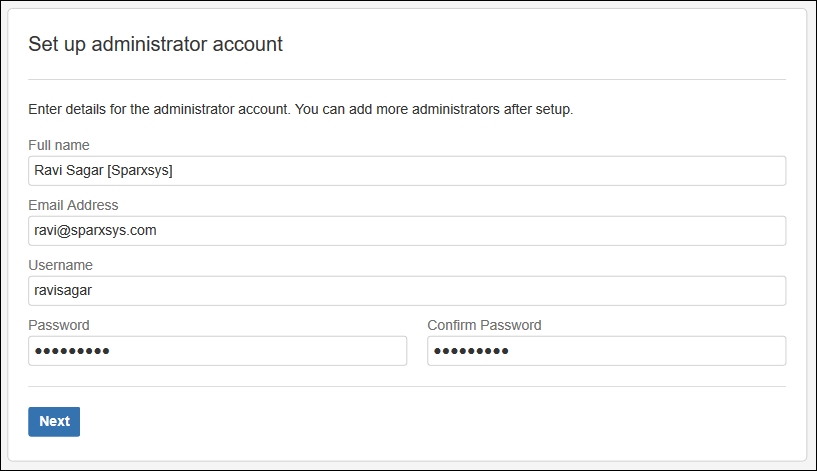Click the Confirm Password field
The image size is (817, 471).
click(606, 351)
